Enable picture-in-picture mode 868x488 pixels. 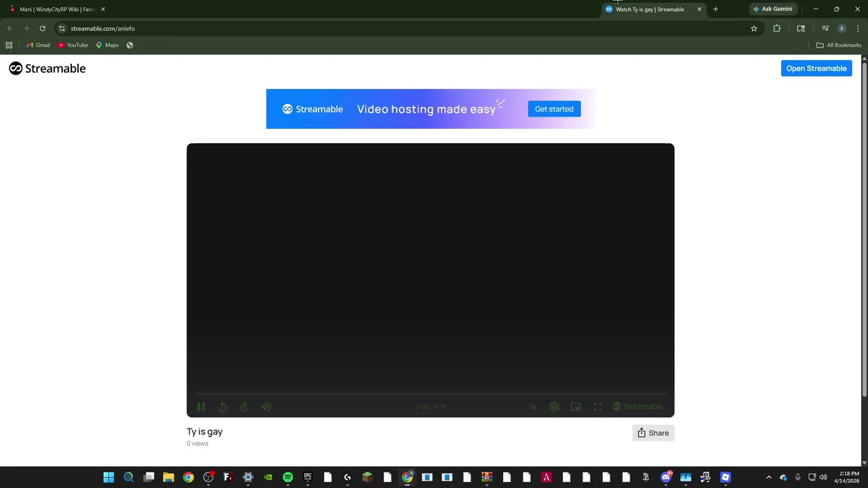(576, 407)
